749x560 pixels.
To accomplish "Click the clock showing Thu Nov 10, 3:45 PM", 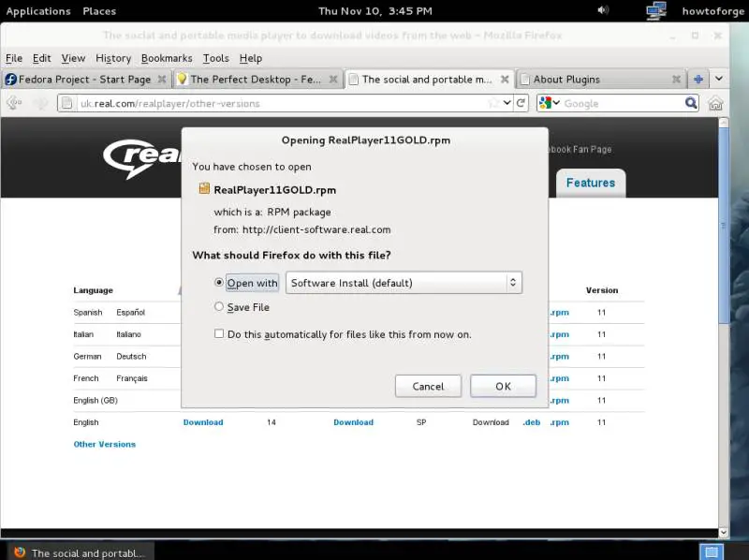I will [x=375, y=11].
